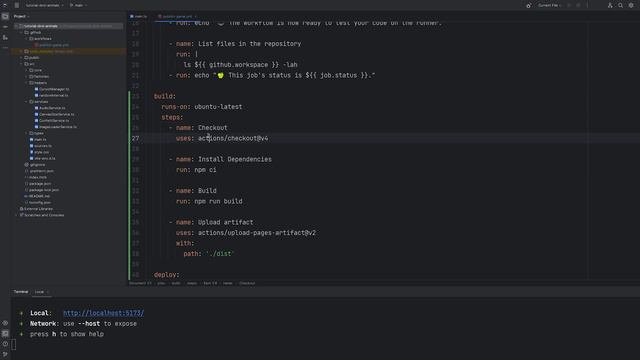The width and height of the screenshot is (640, 360).
Task: Open the main menu hamburger icon
Action: 17,5
